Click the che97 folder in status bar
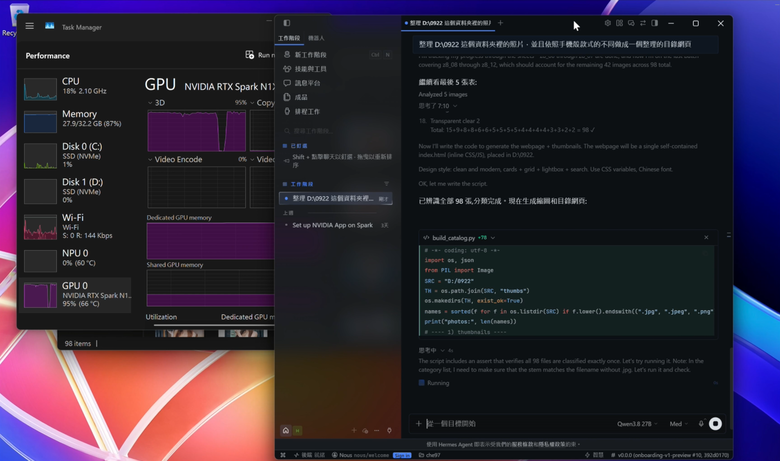The height and width of the screenshot is (461, 780). tap(430, 455)
